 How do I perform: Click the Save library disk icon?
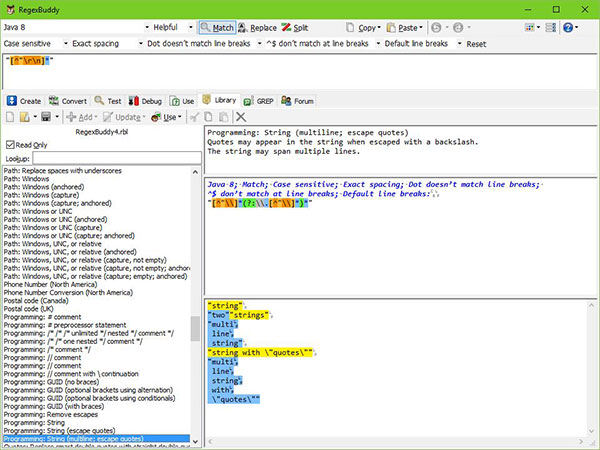pyautogui.click(x=46, y=117)
